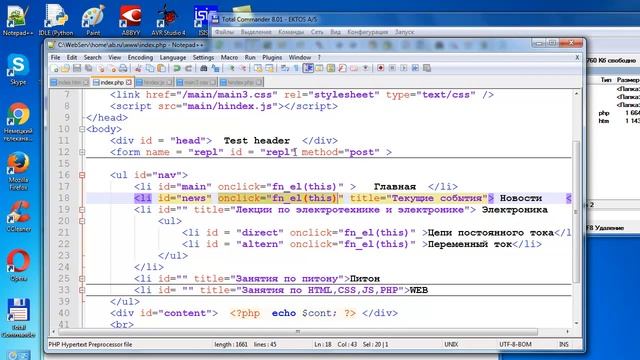Screen dimensions: 640x360
Task: Toggle Synchronize vertical scrolling icon
Action: [258, 69]
